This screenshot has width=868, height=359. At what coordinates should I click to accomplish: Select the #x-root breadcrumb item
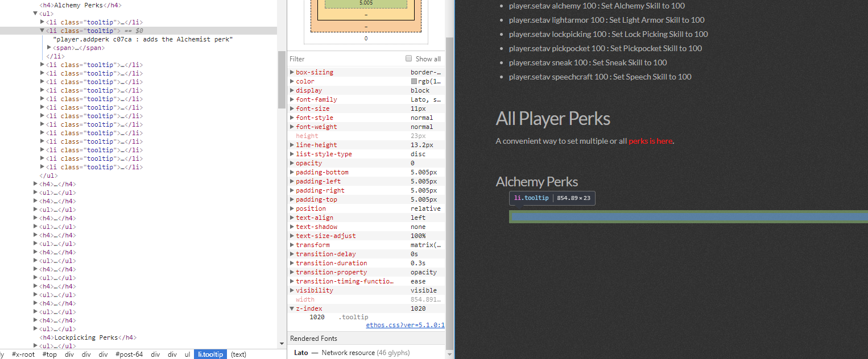click(23, 354)
